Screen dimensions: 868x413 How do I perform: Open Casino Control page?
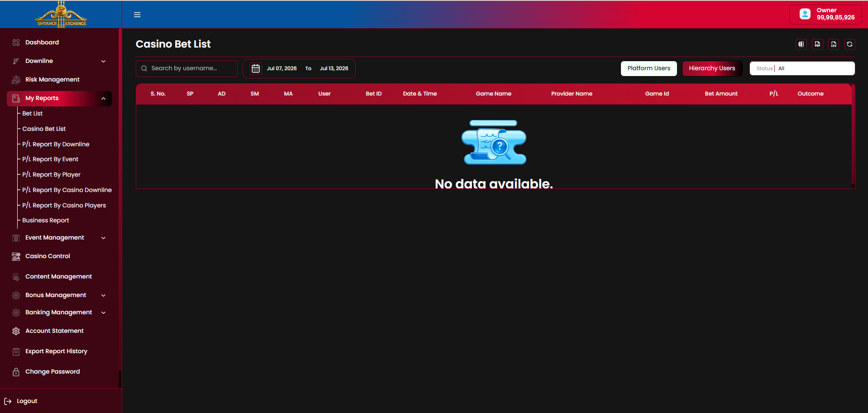(48, 256)
